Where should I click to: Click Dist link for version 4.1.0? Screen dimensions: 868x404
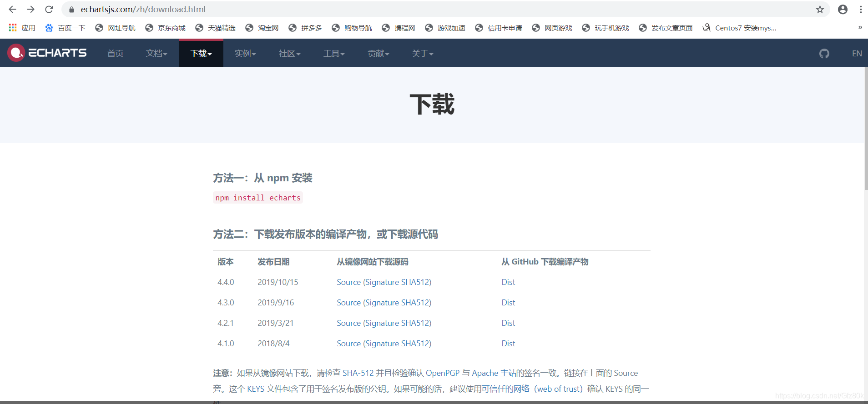pos(508,344)
